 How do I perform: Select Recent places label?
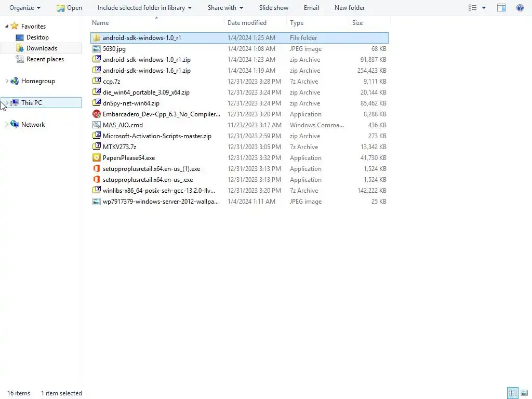(45, 59)
